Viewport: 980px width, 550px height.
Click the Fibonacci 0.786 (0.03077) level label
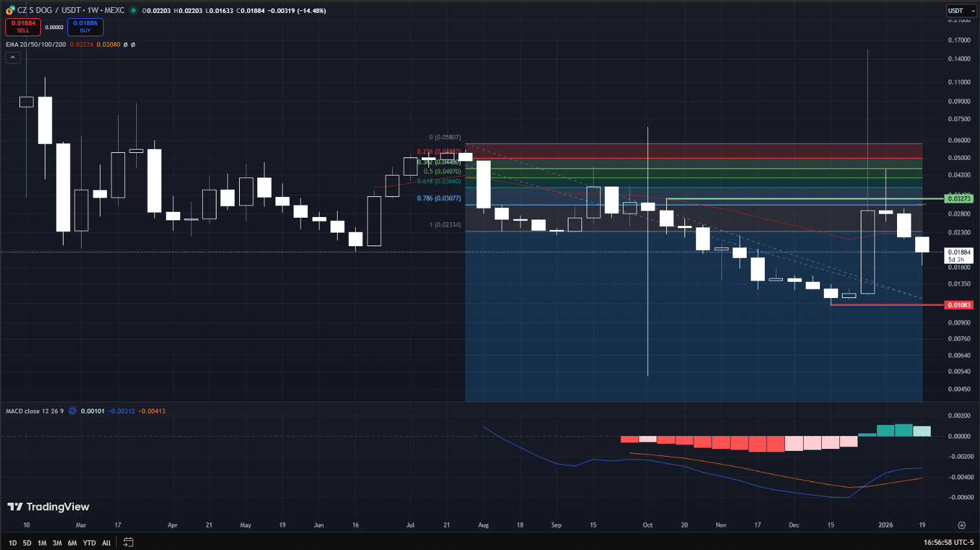439,198
